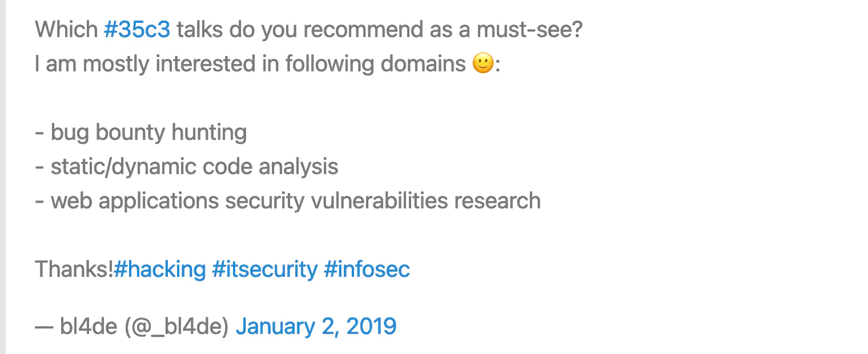868x354 pixels.
Task: Open the #35c3 hashtag link
Action: (x=137, y=30)
